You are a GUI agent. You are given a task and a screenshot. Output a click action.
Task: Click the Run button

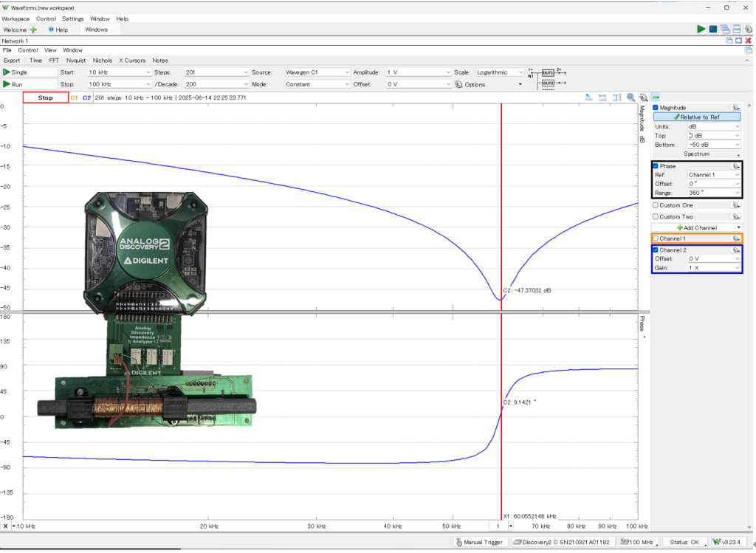(x=29, y=84)
